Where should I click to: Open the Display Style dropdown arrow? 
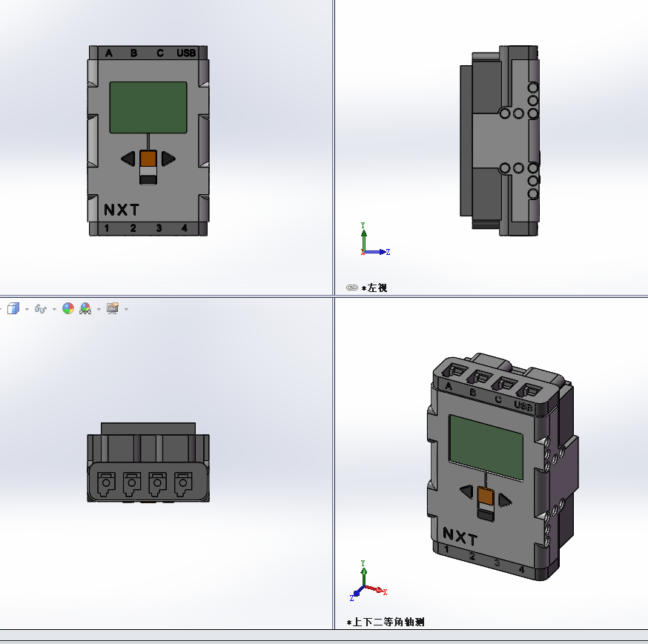click(27, 309)
